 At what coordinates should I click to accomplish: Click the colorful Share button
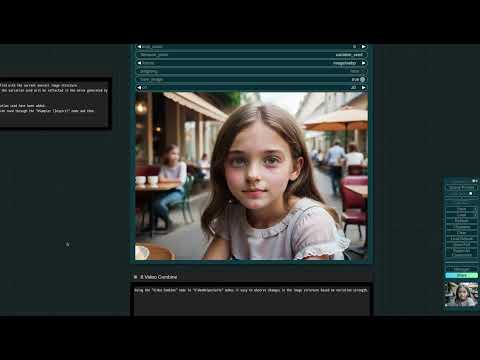tap(462, 275)
